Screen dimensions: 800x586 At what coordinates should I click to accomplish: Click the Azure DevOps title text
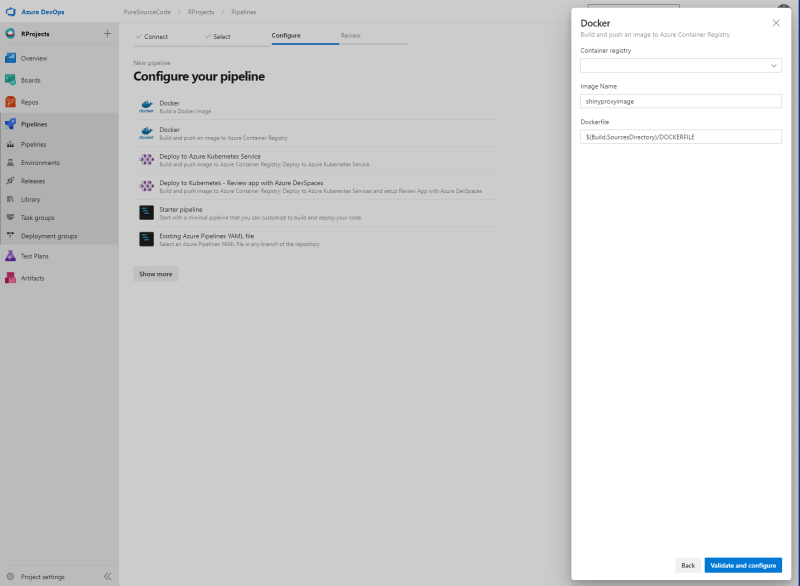43,12
